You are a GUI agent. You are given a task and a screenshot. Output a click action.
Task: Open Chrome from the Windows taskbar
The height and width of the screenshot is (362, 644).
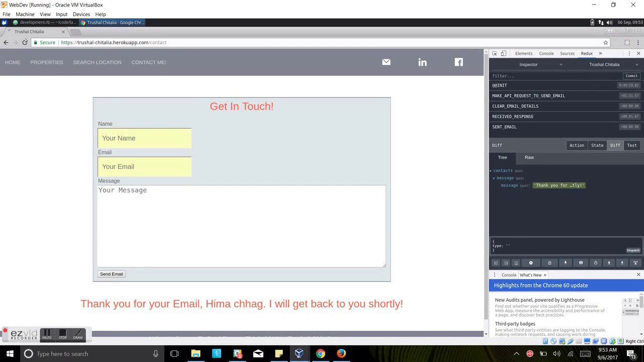pyautogui.click(x=320, y=353)
